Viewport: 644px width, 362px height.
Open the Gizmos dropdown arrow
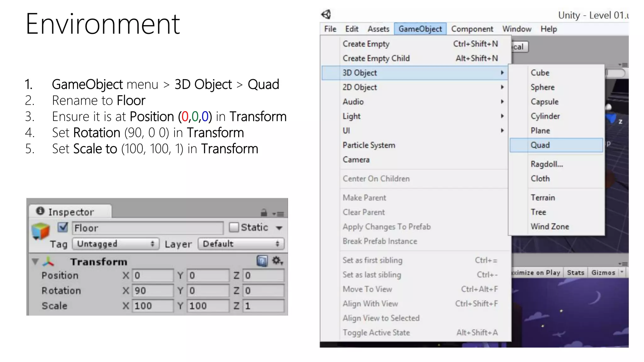tap(622, 272)
